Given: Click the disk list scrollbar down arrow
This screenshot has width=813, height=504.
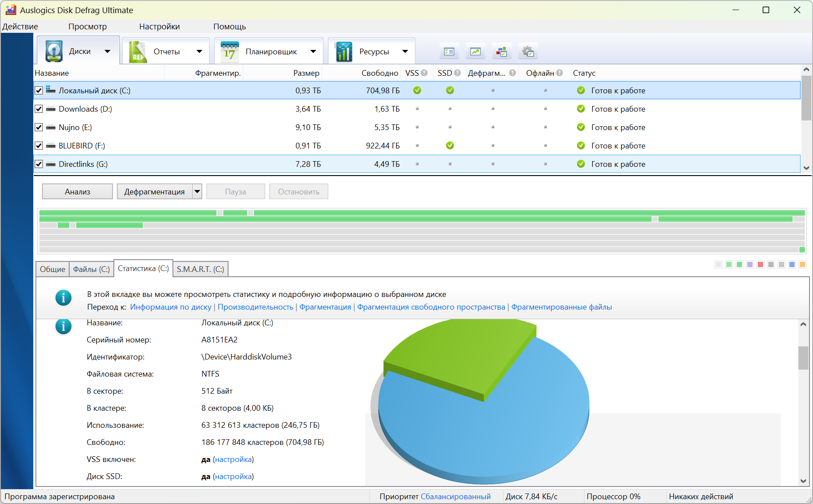Looking at the screenshot, I should coord(806,168).
